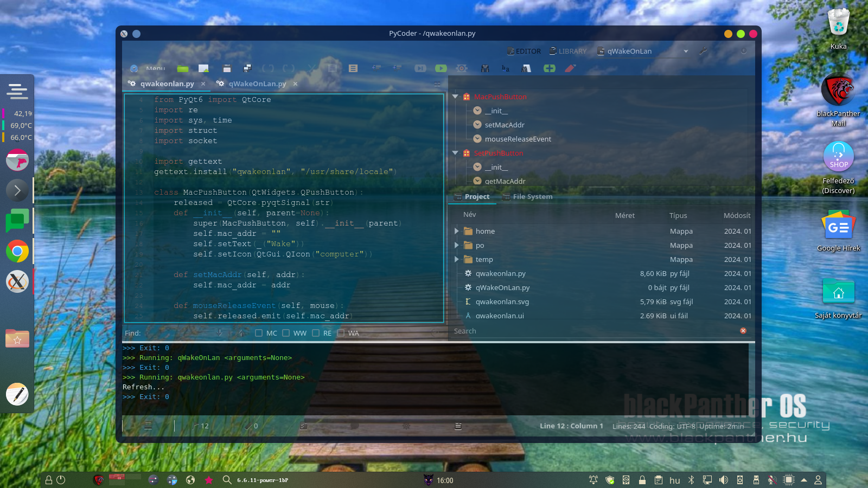Click find previous up arrow
868x488 pixels.
pyautogui.click(x=240, y=332)
